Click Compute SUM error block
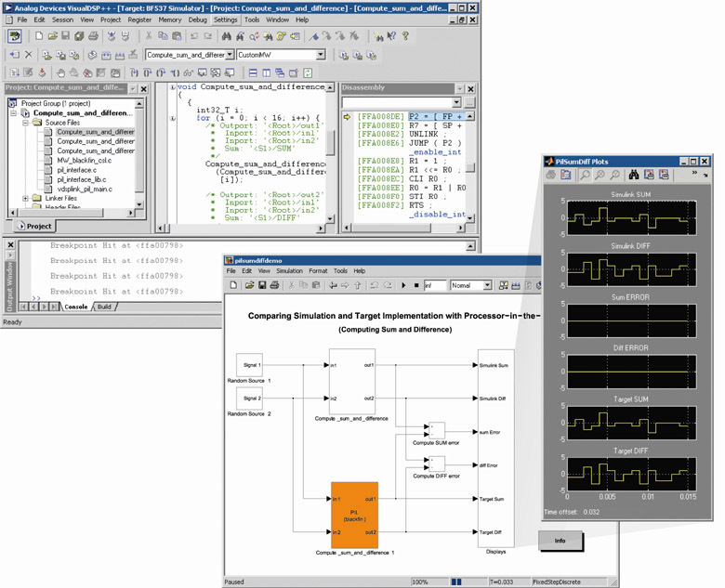The height and width of the screenshot is (588, 725). click(437, 430)
